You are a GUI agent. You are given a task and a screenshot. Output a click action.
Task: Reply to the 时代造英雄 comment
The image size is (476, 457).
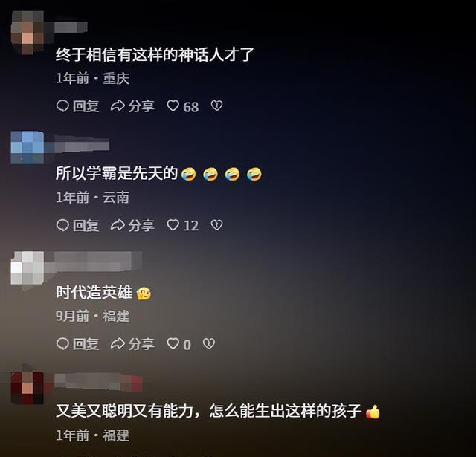[77, 344]
